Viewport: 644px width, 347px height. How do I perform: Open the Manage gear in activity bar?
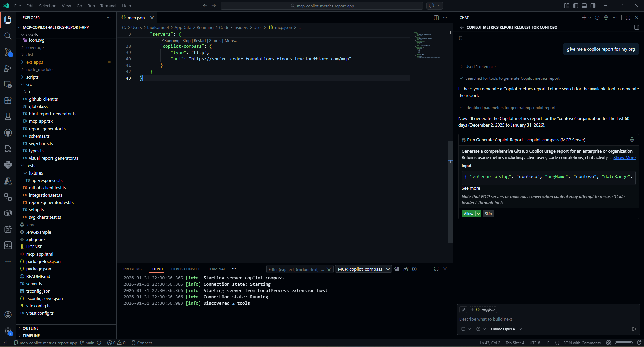coord(8,331)
